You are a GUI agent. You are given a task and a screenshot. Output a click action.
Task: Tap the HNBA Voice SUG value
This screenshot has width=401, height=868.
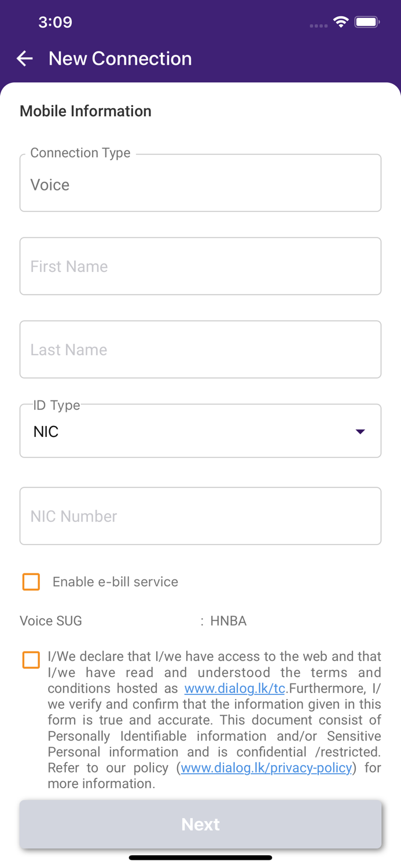click(228, 621)
